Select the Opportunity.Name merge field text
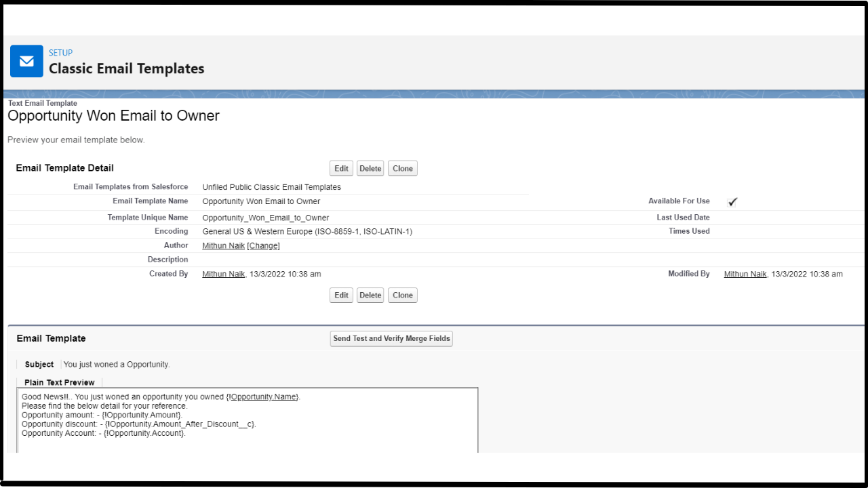Screen dimensions: 868x488 point(263,396)
